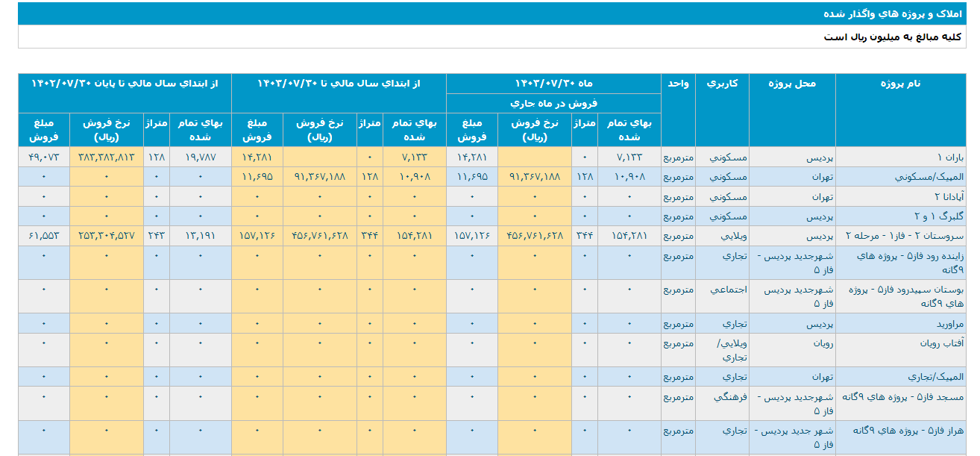980x456 pixels.
Task: Click the ۴۹,۰۷۳ sale amount cell
Action: [x=44, y=157]
